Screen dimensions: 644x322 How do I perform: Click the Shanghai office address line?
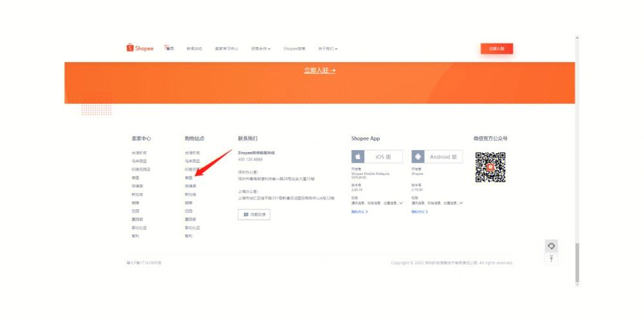point(287,198)
